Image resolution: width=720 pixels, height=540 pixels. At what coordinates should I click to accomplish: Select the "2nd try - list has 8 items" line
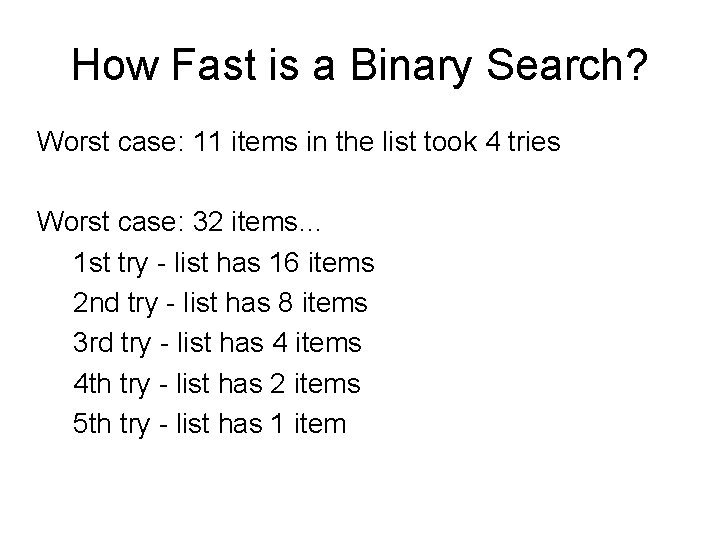220,303
